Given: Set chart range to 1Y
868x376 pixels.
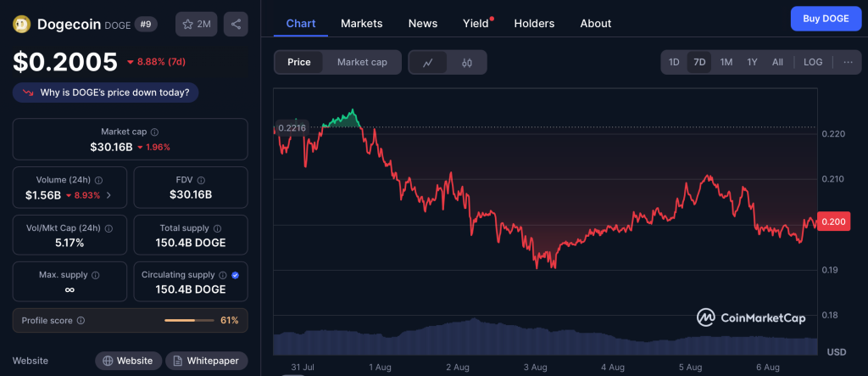Looking at the screenshot, I should coord(752,62).
